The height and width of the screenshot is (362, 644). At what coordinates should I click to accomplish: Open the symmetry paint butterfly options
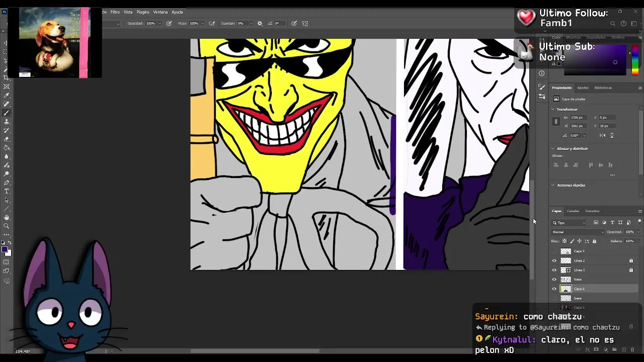tap(305, 23)
